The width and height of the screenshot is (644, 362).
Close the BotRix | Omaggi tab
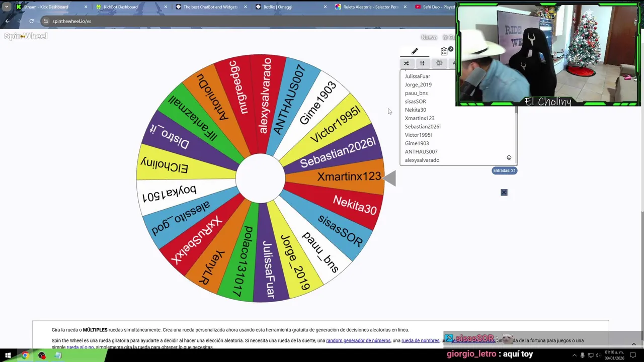coord(325,7)
